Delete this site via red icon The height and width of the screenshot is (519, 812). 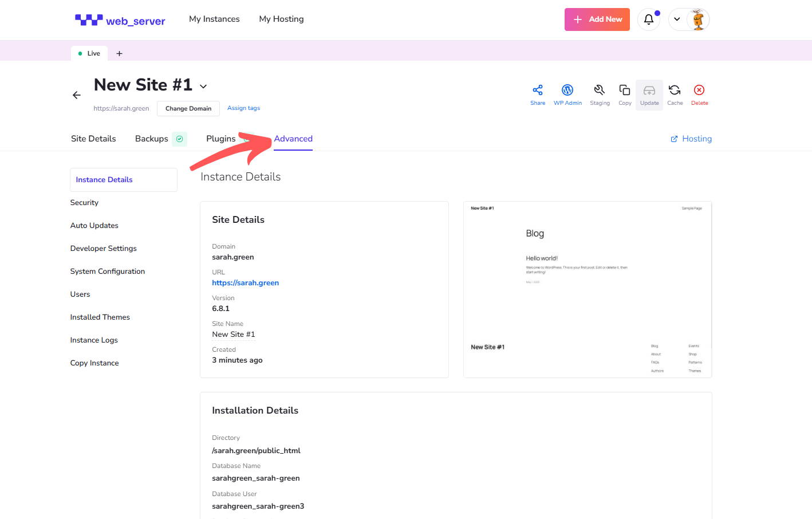click(x=699, y=95)
